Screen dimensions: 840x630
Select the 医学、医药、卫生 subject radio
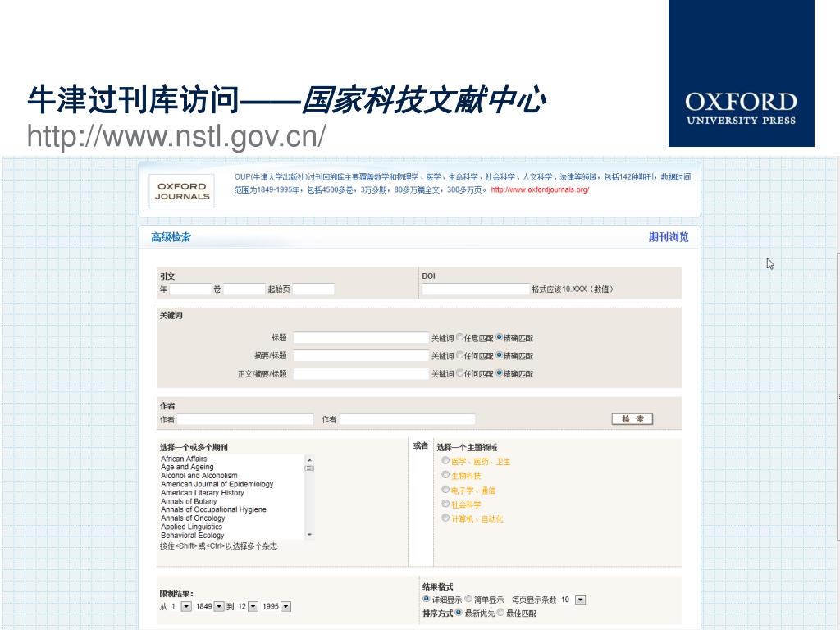click(x=445, y=461)
